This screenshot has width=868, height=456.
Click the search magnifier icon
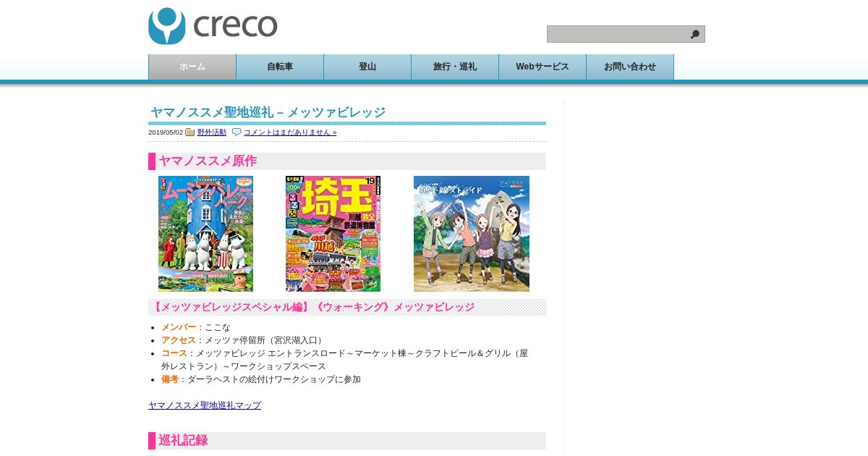click(x=695, y=34)
